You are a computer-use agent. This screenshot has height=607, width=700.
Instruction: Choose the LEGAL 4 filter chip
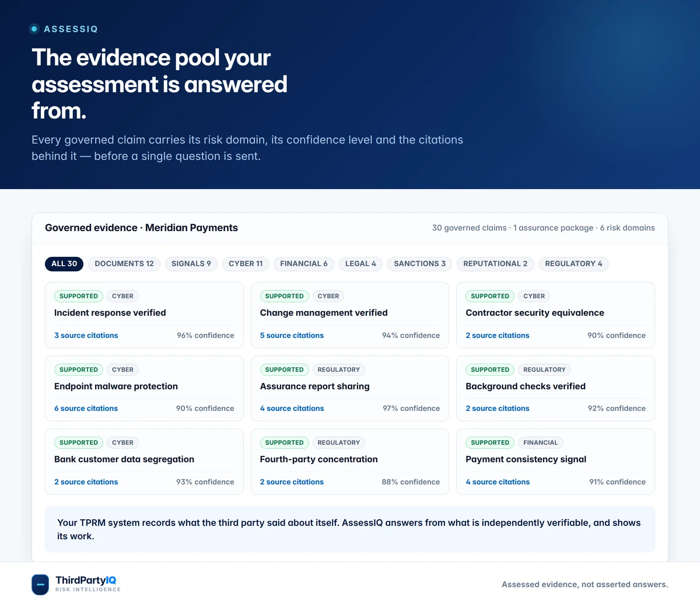point(360,264)
